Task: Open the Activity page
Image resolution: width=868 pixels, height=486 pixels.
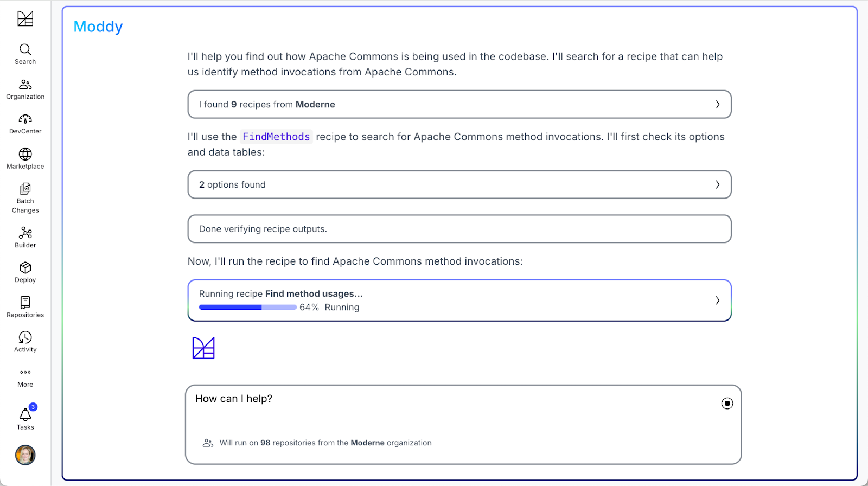Action: pyautogui.click(x=25, y=342)
